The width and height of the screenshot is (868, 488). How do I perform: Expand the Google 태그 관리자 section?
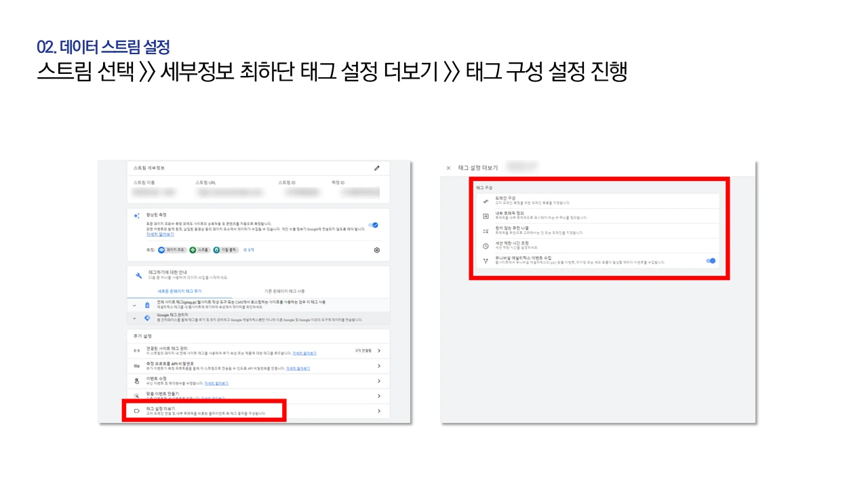(x=134, y=317)
